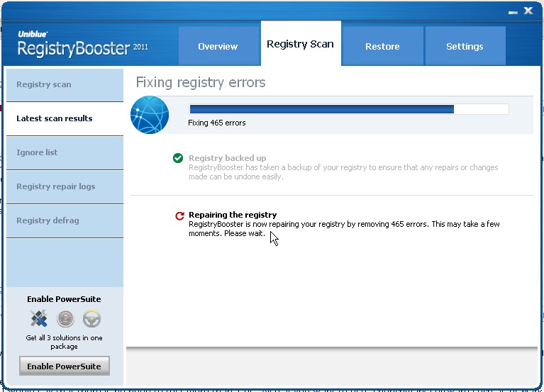
Task: Select Registry scan in the sidebar
Action: pos(65,84)
